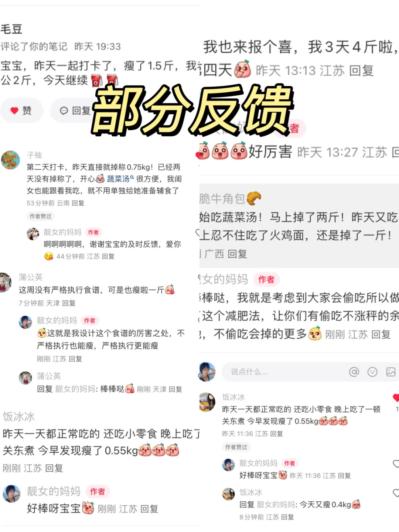
Task: Click 回复 under 蒲公英's 7分钟前 天津 comment
Action: pyautogui.click(x=69, y=303)
